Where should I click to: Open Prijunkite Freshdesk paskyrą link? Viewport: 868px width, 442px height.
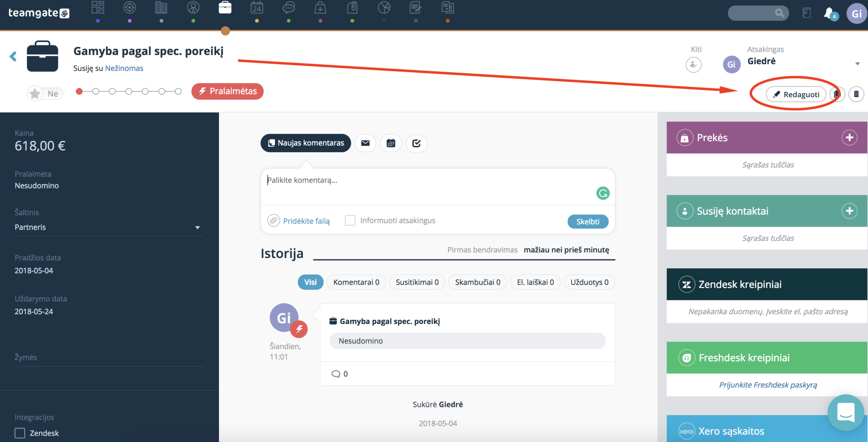(x=768, y=385)
